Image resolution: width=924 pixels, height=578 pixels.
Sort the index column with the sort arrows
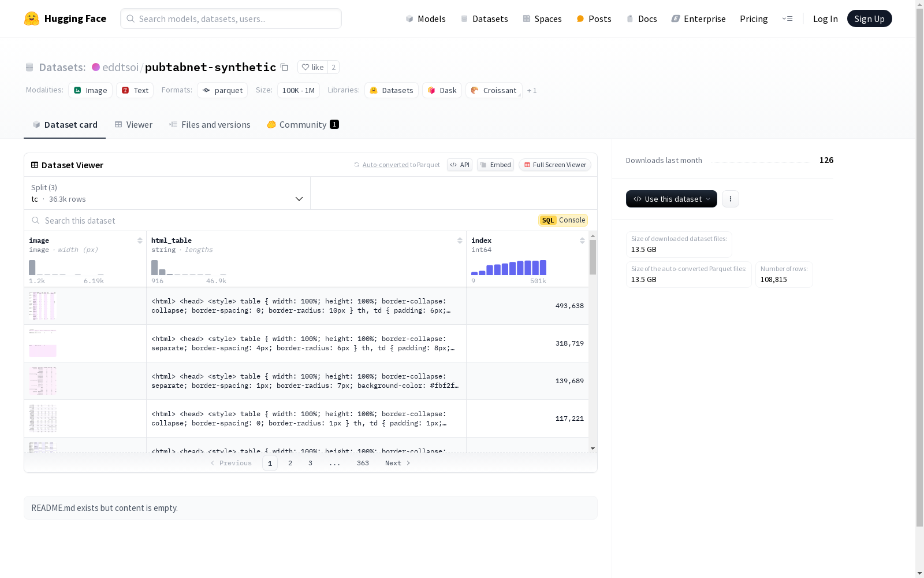[582, 240]
